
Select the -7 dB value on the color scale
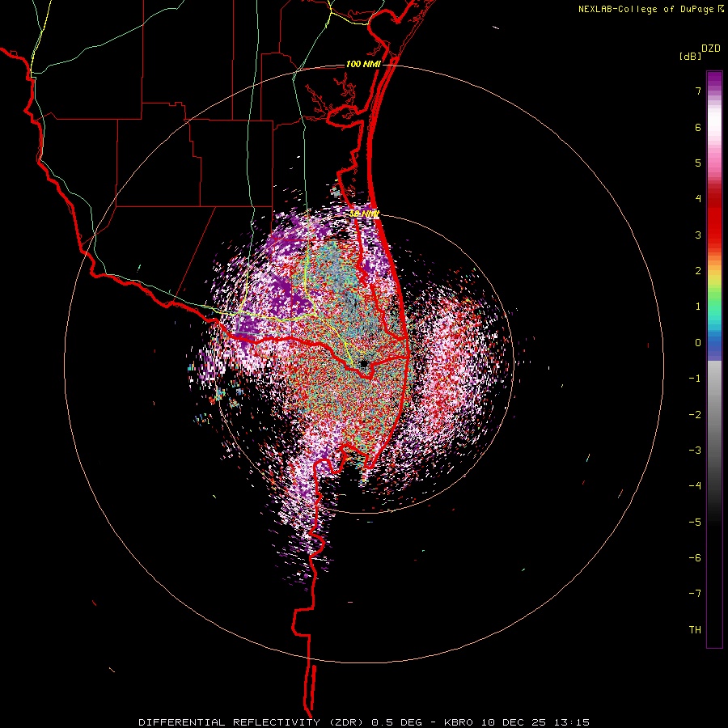click(695, 594)
